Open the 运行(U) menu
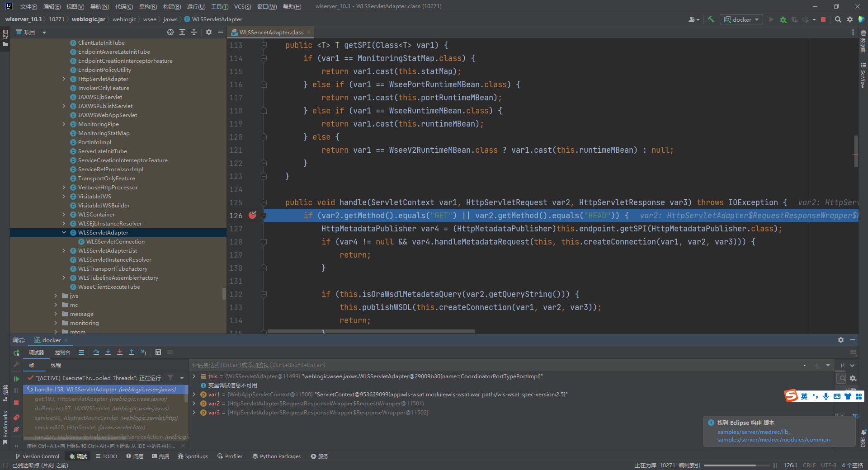The width and height of the screenshot is (868, 470). tap(196, 6)
